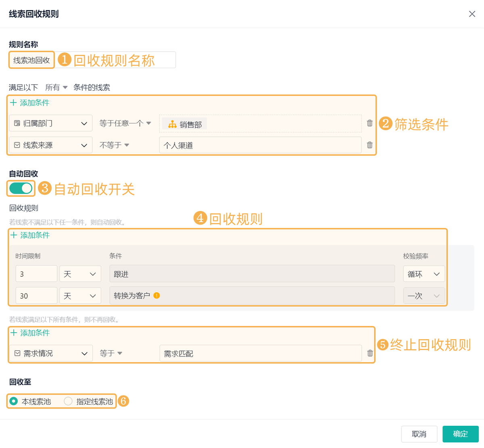This screenshot has height=448, width=484.
Task: Delete the 归属部门 condition row
Action: pos(369,123)
